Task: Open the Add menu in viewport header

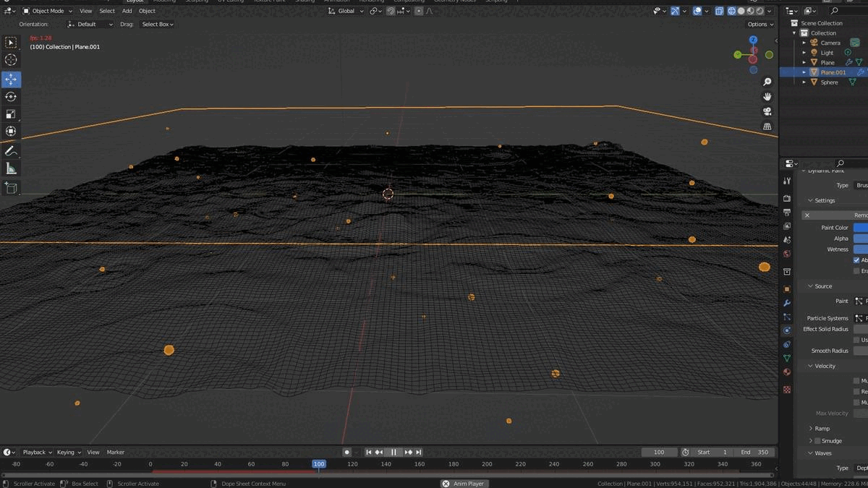Action: 127,11
